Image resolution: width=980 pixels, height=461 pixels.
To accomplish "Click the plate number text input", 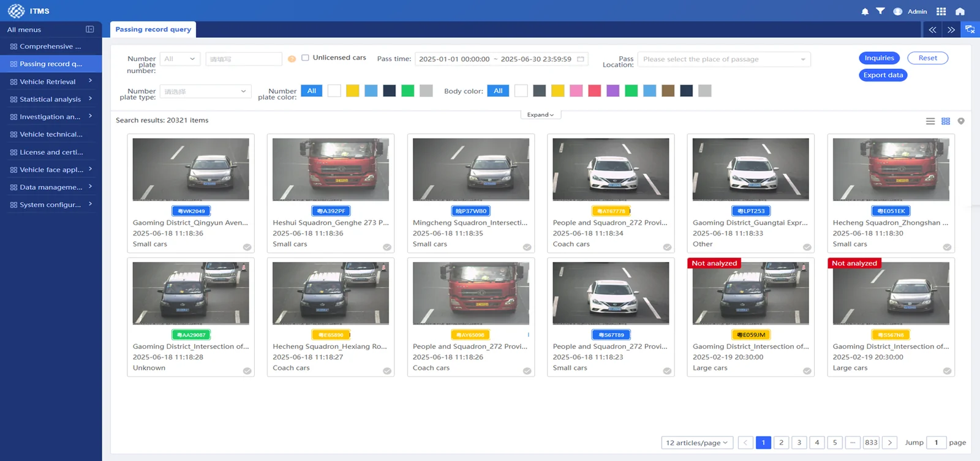I will pos(244,59).
